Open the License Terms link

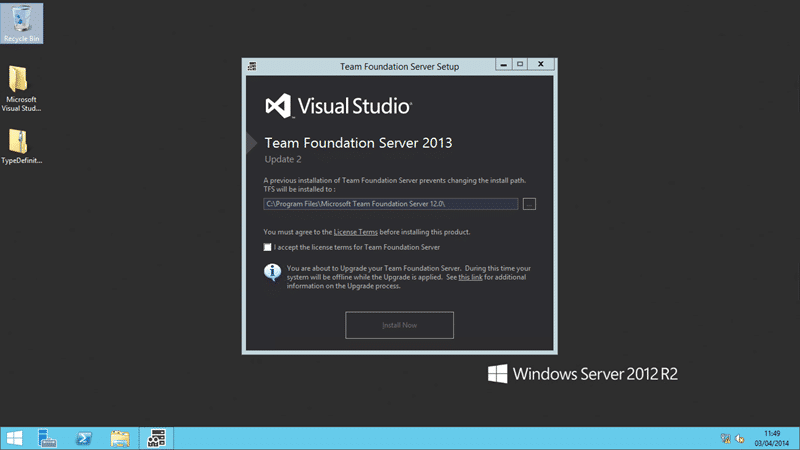356,232
